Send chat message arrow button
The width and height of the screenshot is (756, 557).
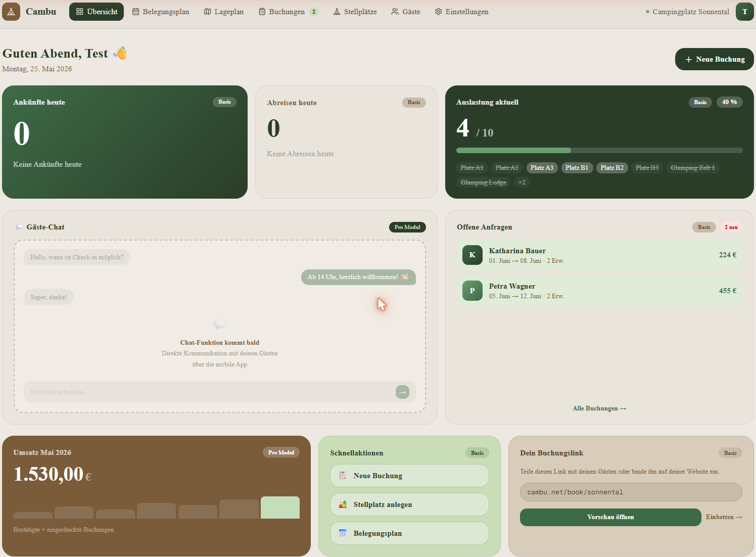tap(402, 392)
